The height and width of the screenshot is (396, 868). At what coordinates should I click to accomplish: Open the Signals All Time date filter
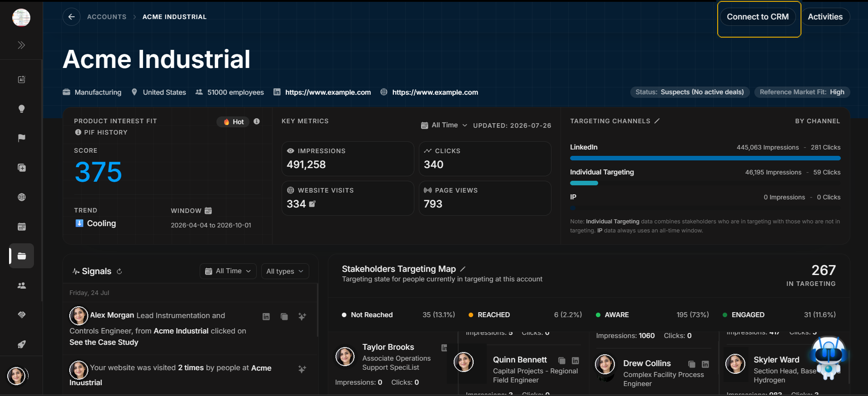tap(228, 271)
